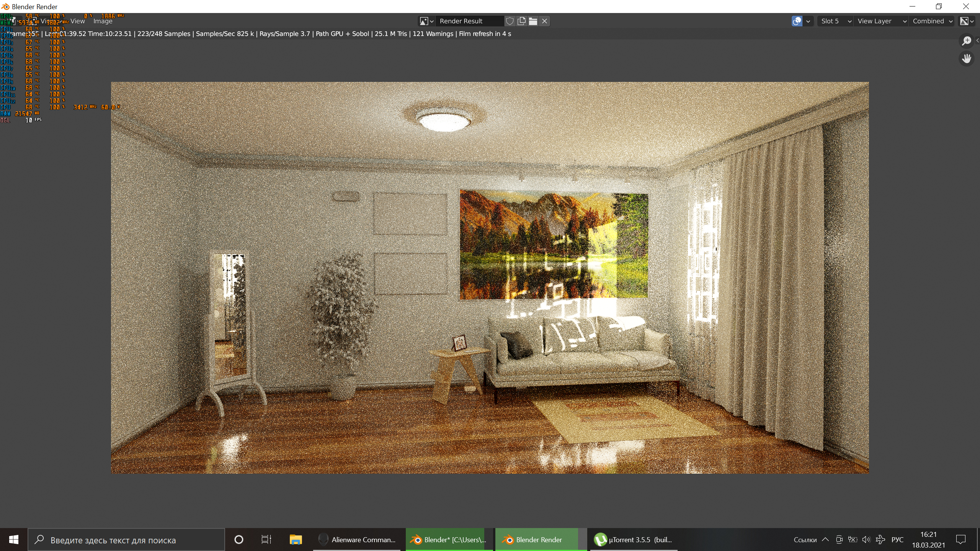The image size is (980, 551).
Task: Open the View Layer selector
Action: point(881,21)
